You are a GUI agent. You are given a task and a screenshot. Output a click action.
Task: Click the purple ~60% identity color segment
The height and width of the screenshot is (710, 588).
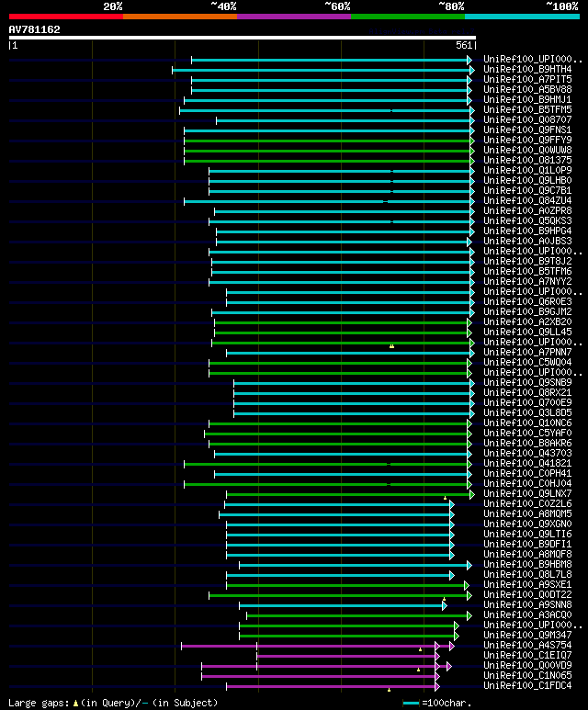point(294,17)
